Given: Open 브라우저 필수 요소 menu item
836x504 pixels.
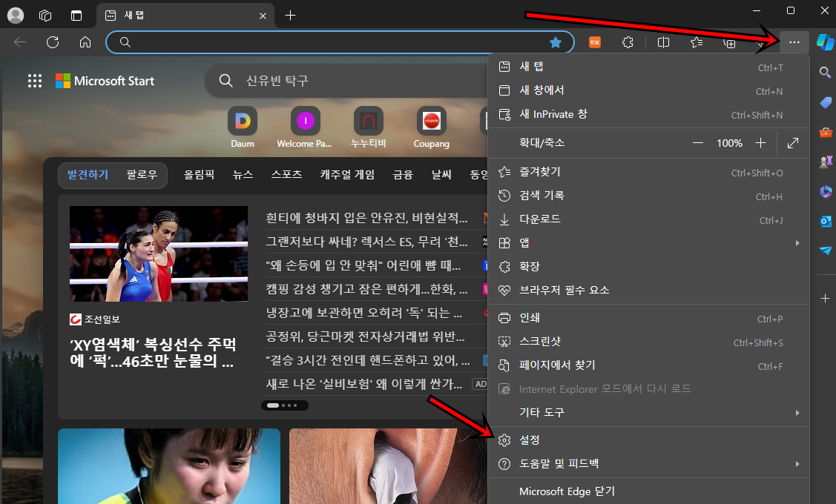Looking at the screenshot, I should point(649,291).
